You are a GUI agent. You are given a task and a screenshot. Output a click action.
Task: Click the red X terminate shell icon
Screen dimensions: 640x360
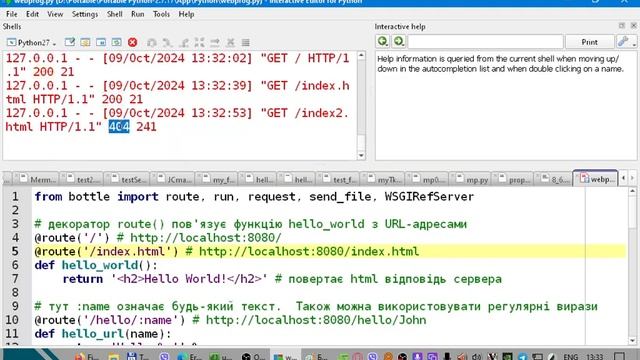point(132,42)
